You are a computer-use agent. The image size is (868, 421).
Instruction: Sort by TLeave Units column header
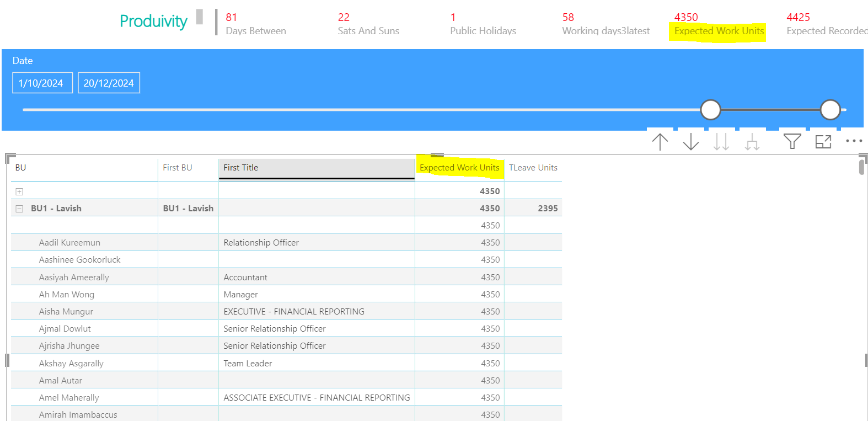click(533, 168)
